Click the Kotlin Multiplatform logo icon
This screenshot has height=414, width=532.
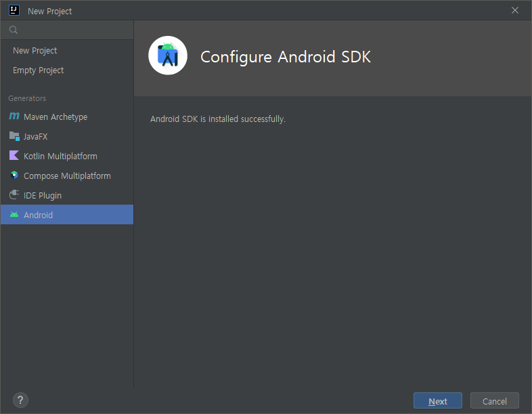[14, 156]
